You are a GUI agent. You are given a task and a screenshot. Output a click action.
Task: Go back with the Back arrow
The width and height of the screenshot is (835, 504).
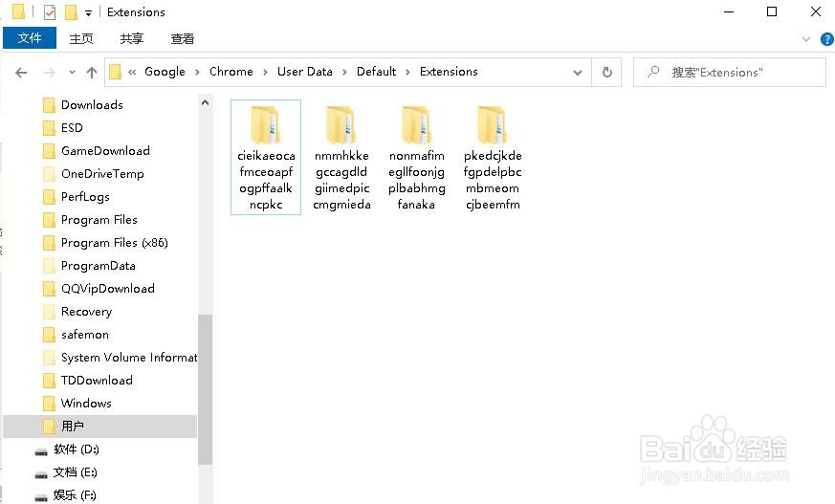[21, 73]
